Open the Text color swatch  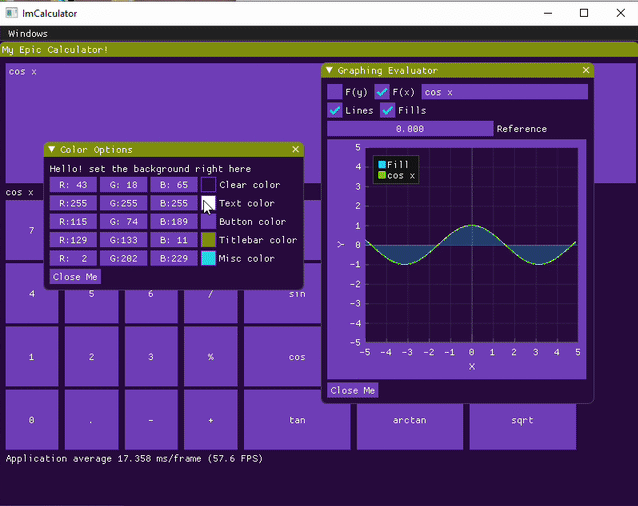coord(208,203)
